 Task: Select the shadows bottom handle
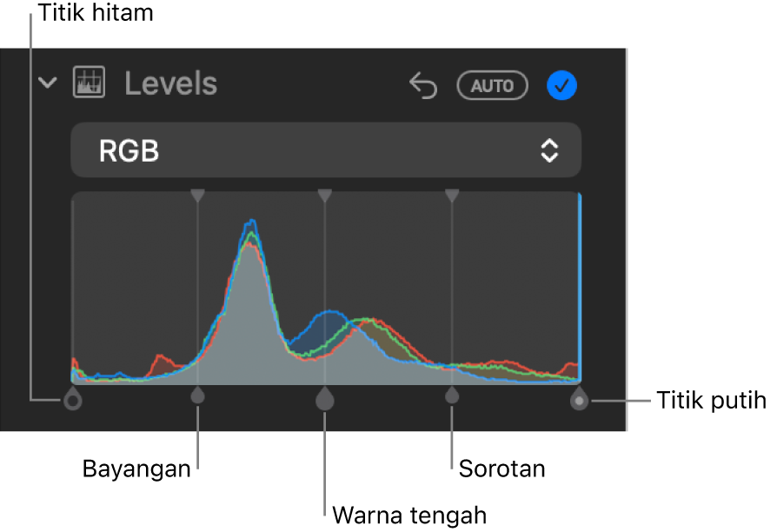(x=197, y=396)
